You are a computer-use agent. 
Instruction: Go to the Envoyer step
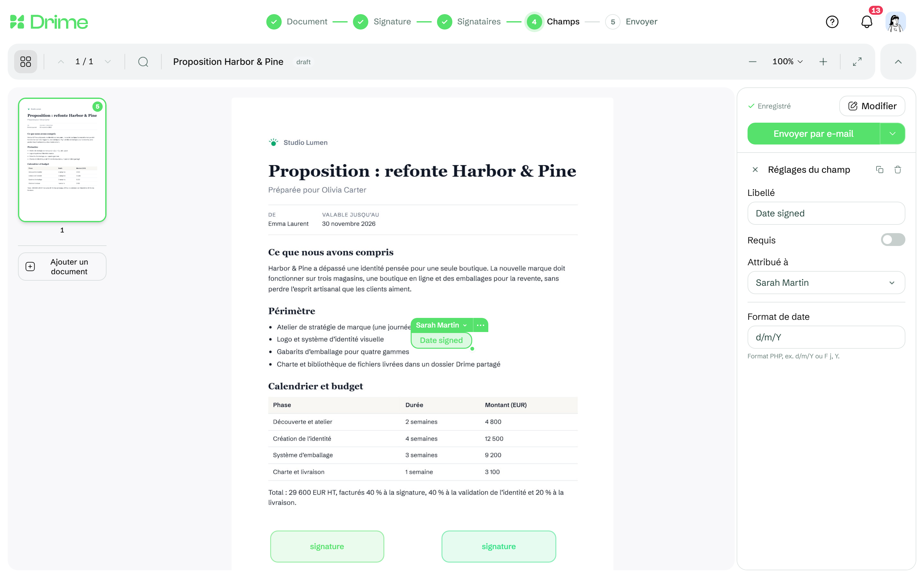631,22
